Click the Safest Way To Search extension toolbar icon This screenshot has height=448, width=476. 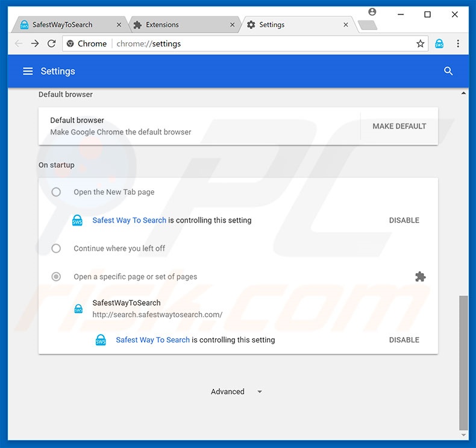coord(439,44)
